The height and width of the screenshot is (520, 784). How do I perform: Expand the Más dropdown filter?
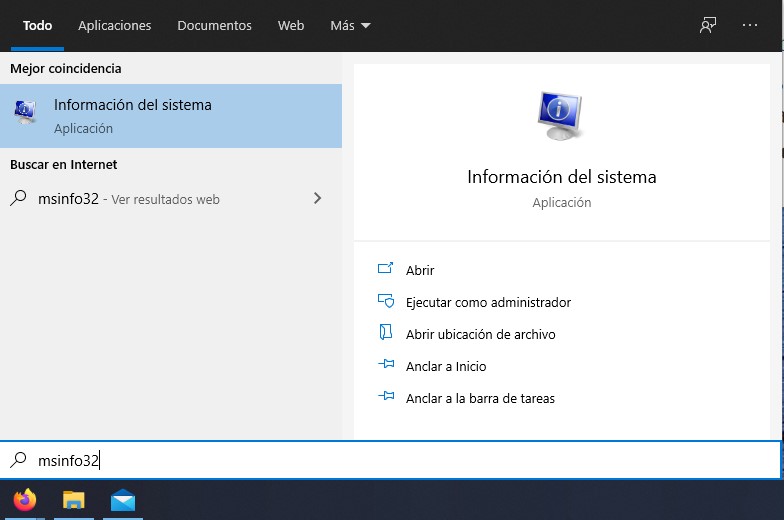350,25
